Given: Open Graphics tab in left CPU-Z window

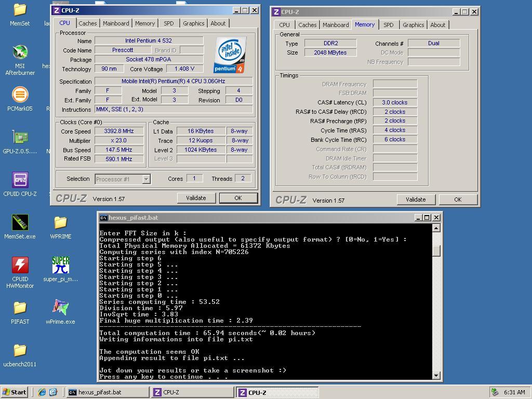Looking at the screenshot, I should pyautogui.click(x=194, y=23).
